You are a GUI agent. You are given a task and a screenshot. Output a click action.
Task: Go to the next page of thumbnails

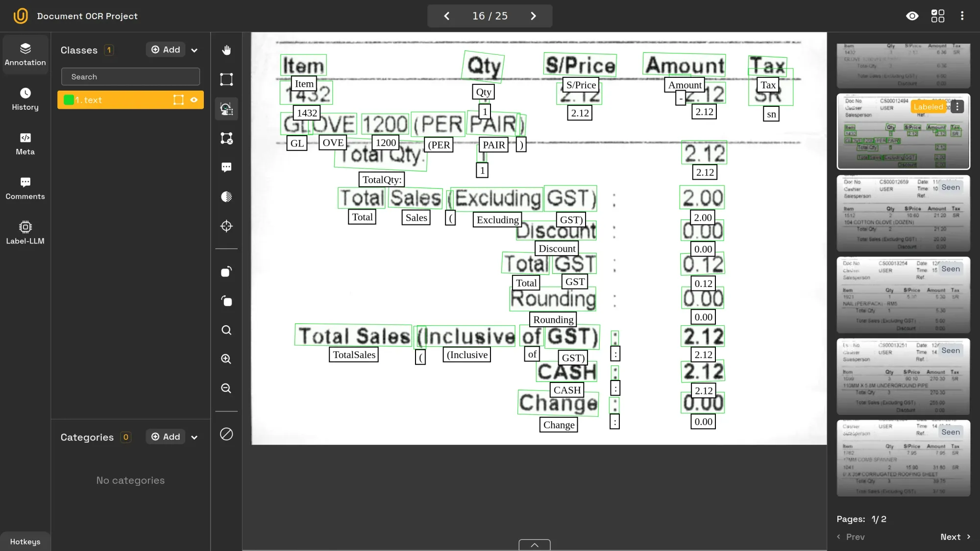tap(954, 537)
